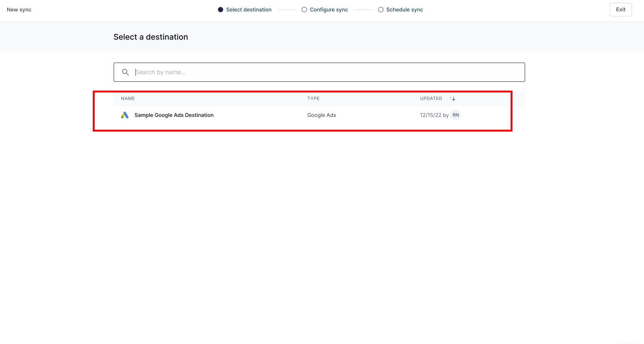Click the Google Ads type cell

click(x=321, y=115)
